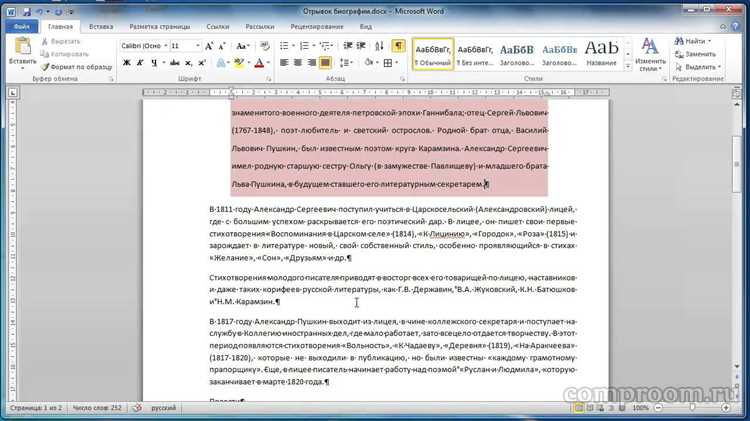
Task: Open the line spacing dropdown
Action: click(x=346, y=63)
